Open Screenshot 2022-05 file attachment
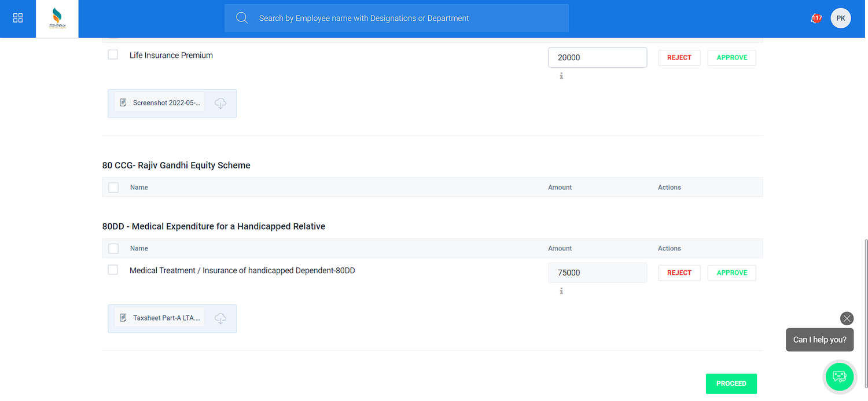This screenshot has width=868, height=401. 159,102
